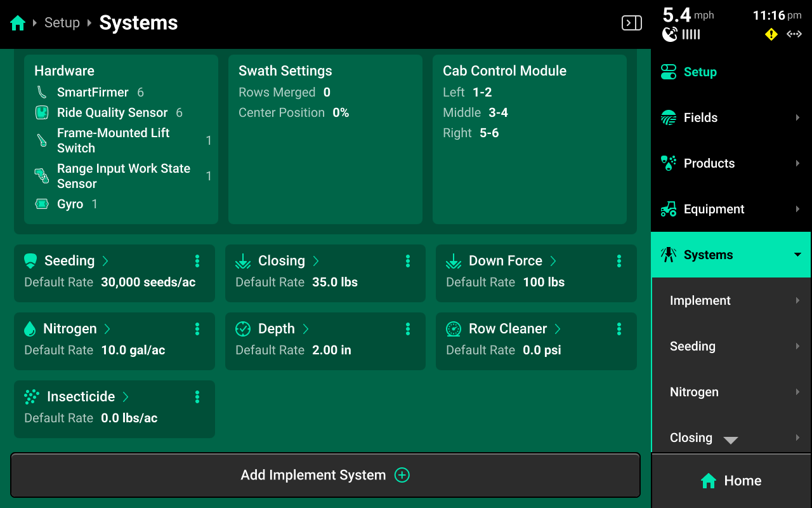812x508 pixels.
Task: Click the 100 lbs Down Force rate
Action: [544, 282]
